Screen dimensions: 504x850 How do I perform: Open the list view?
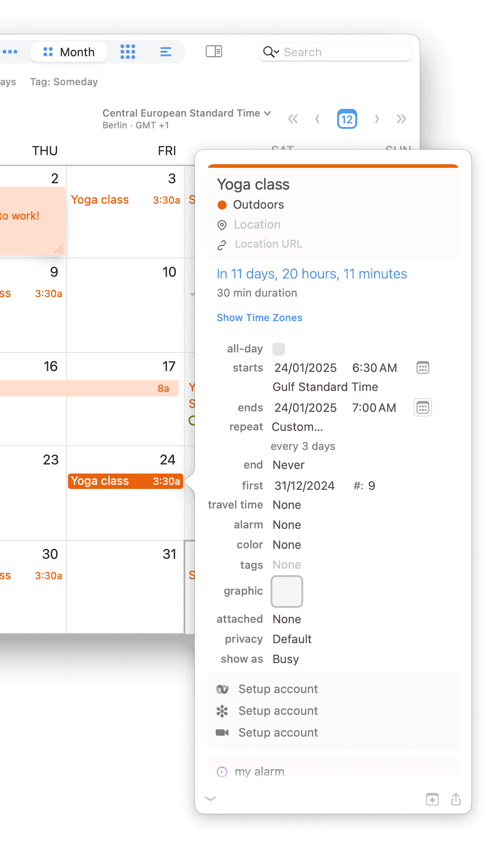coord(165,52)
